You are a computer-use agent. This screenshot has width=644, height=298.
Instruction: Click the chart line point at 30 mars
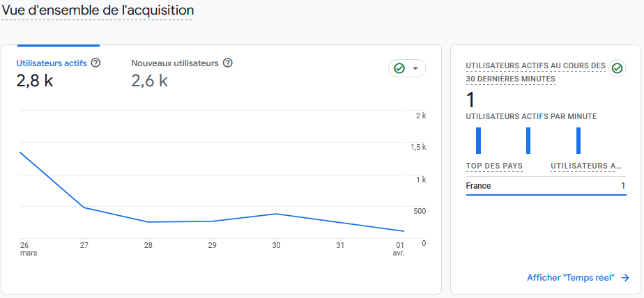pyautogui.click(x=276, y=214)
